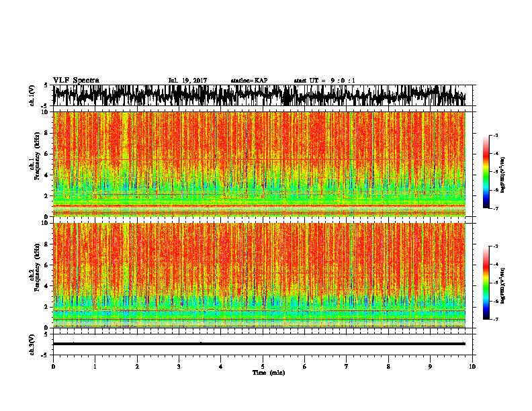Click the time axis tick label "2"
The width and height of the screenshot is (532, 411).
137,367
